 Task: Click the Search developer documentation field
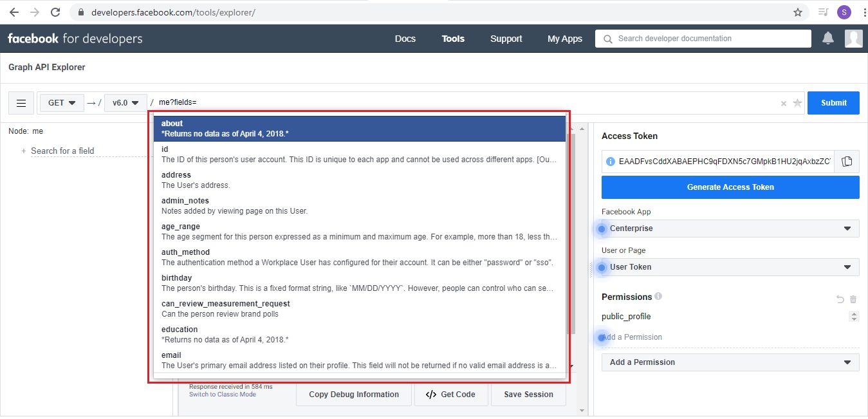(x=703, y=39)
